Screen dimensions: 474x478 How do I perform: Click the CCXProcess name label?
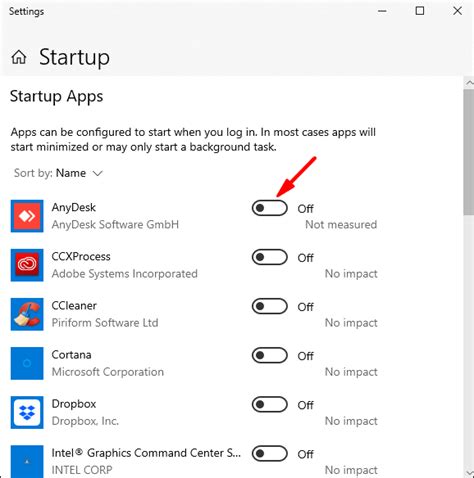point(81,257)
